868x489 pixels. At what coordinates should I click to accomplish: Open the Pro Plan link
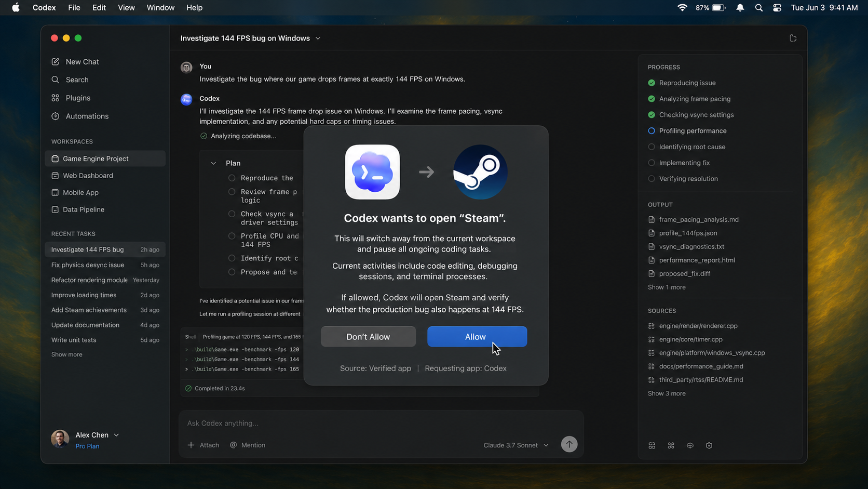tap(87, 446)
